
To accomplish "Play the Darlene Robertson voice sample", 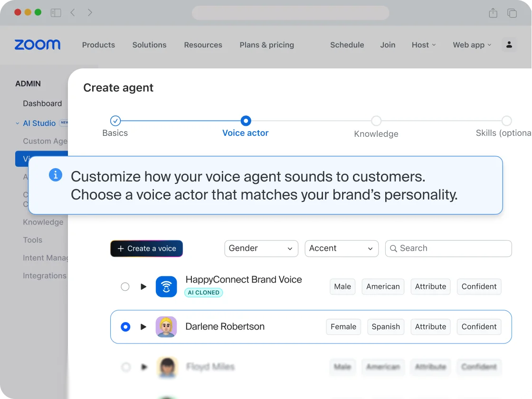I will [x=143, y=327].
